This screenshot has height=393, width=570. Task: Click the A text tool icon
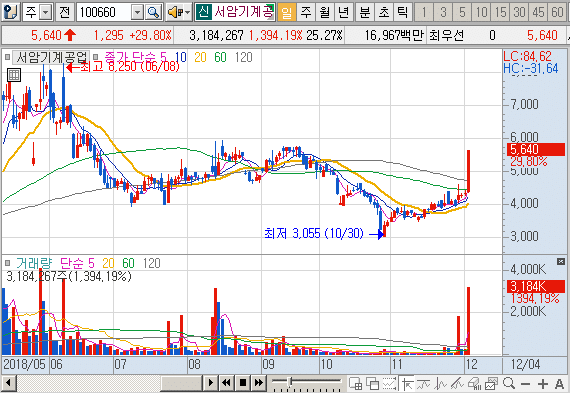coord(559,384)
